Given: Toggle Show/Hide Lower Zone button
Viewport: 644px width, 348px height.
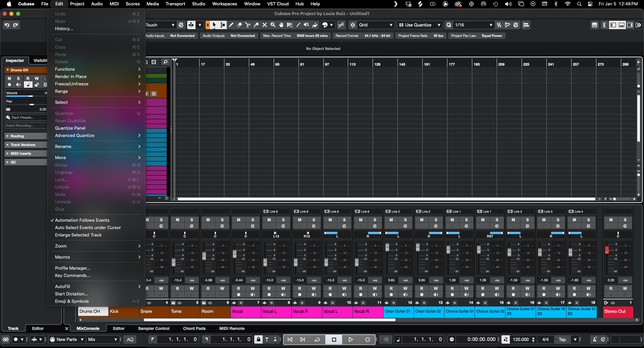Looking at the screenshot, I should pyautogui.click(x=622, y=25).
